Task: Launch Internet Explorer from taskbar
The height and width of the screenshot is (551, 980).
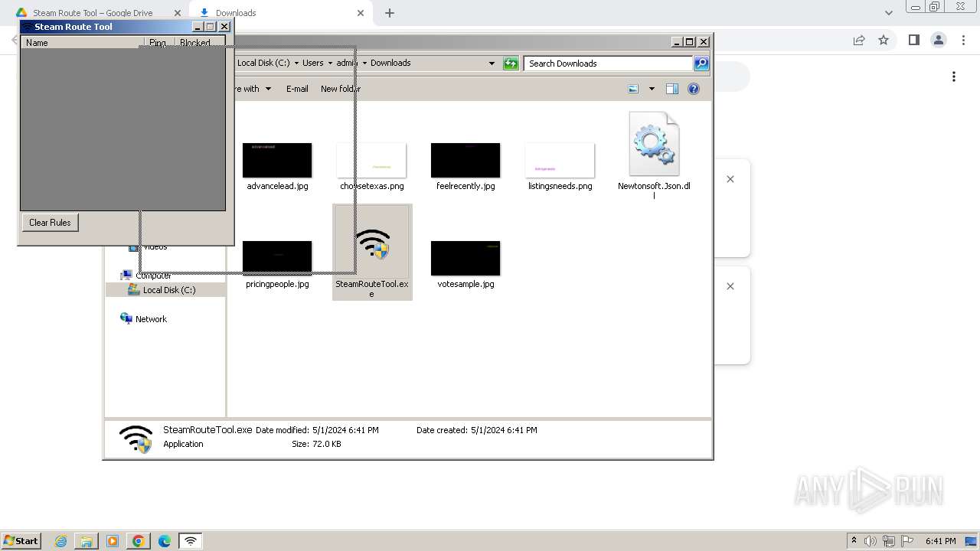Action: (x=61, y=541)
